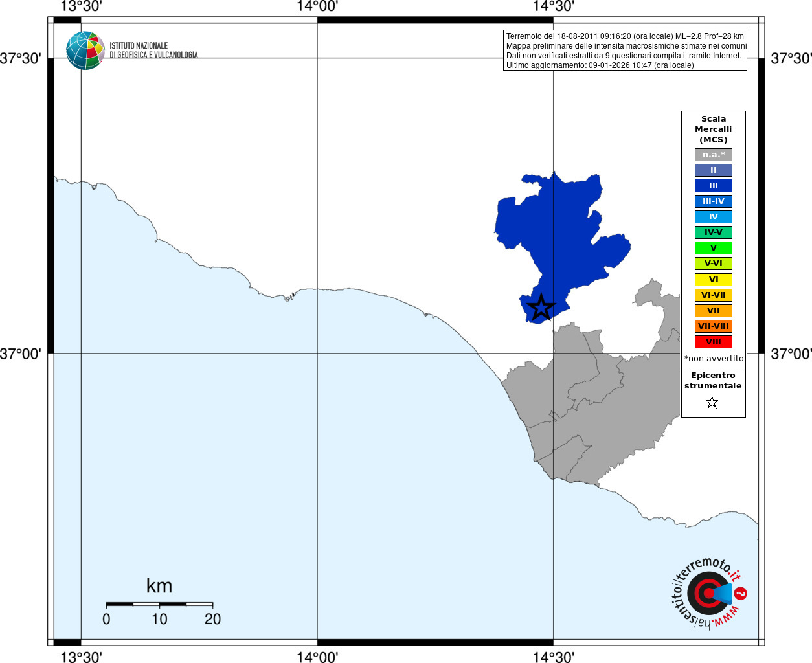The image size is (812, 663).
Task: Click the left 37°30' latitude label
Action: (21, 59)
